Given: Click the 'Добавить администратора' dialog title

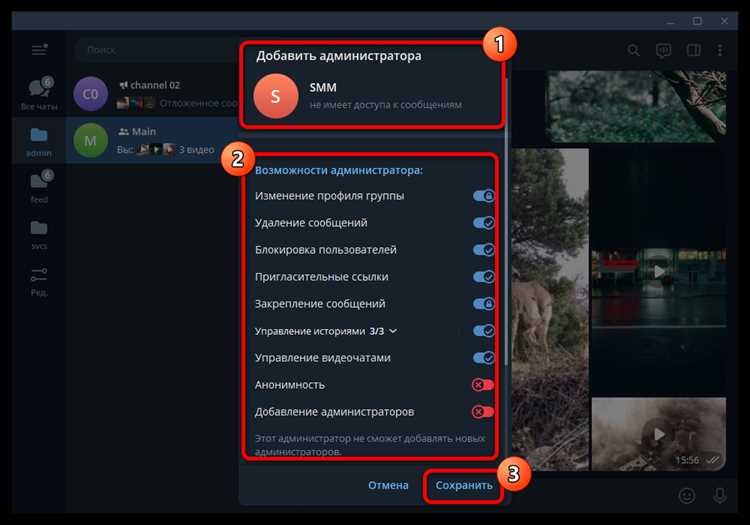Looking at the screenshot, I should pos(339,56).
